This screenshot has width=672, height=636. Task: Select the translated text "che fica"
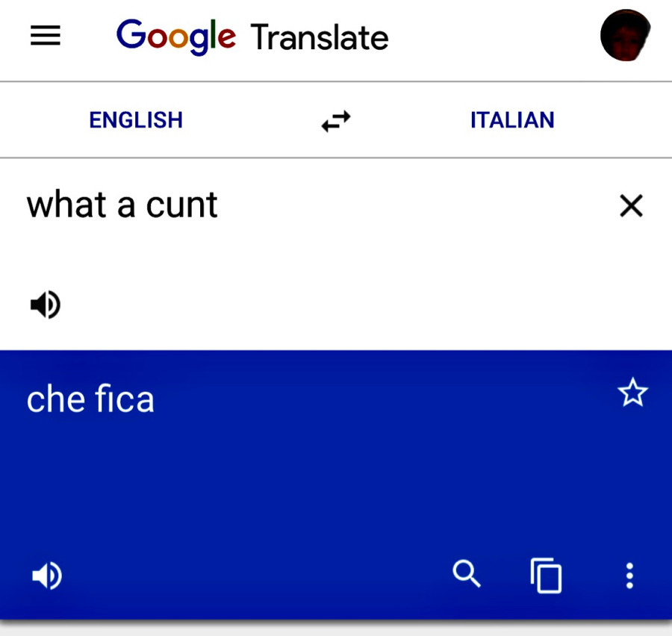90,399
